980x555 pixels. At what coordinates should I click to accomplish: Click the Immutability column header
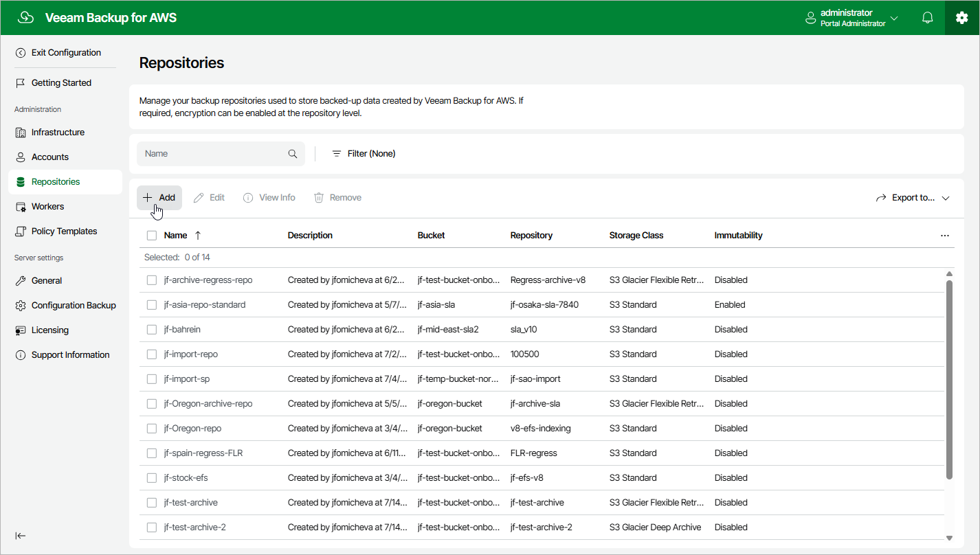(x=739, y=236)
